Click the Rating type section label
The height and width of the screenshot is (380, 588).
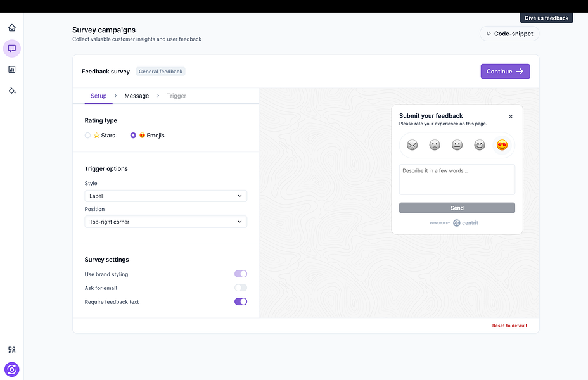click(101, 120)
